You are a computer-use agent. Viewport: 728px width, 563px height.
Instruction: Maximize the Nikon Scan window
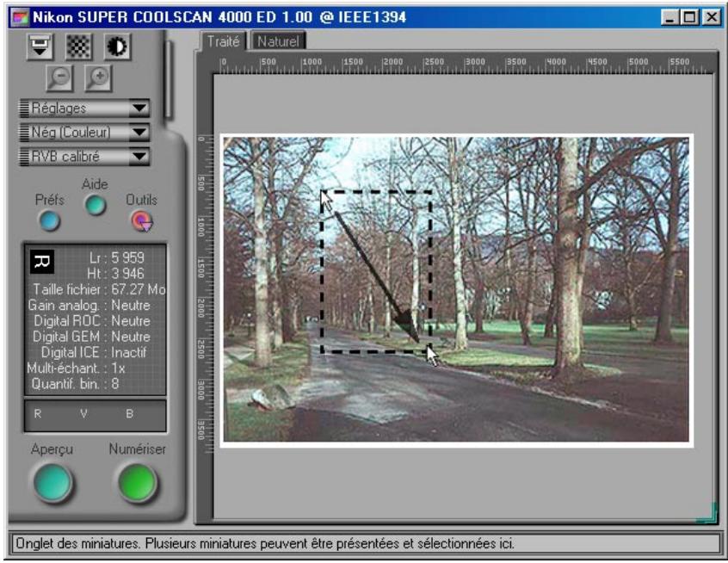pos(689,18)
